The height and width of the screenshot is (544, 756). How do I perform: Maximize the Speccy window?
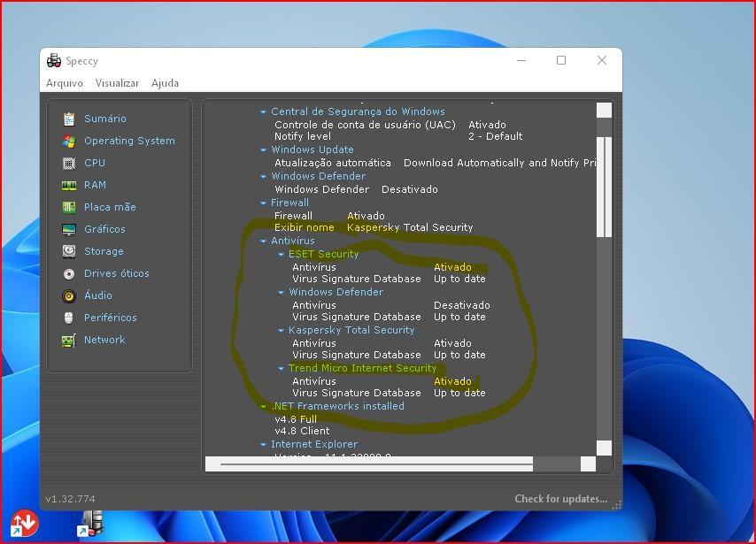561,60
